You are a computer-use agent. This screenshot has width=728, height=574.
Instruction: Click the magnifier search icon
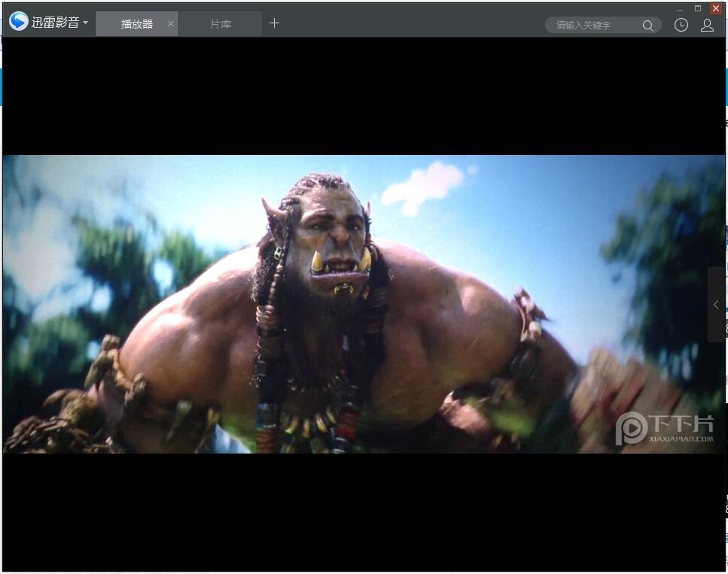647,26
